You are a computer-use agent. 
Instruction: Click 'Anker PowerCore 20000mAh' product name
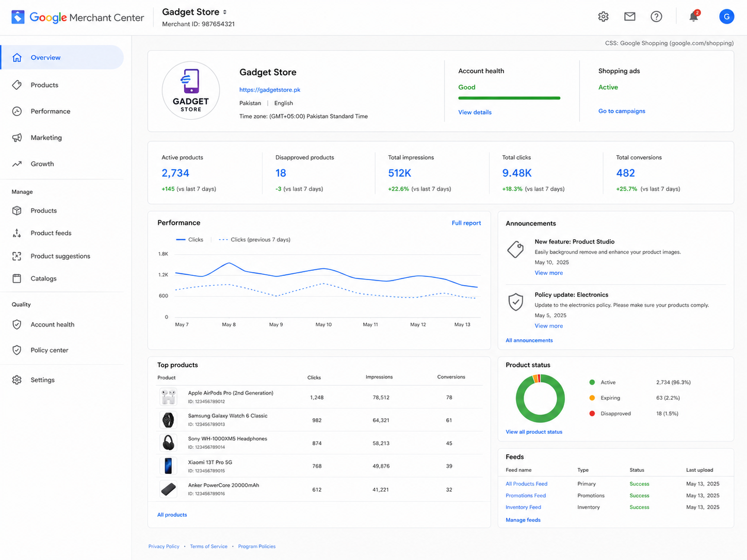(x=223, y=485)
